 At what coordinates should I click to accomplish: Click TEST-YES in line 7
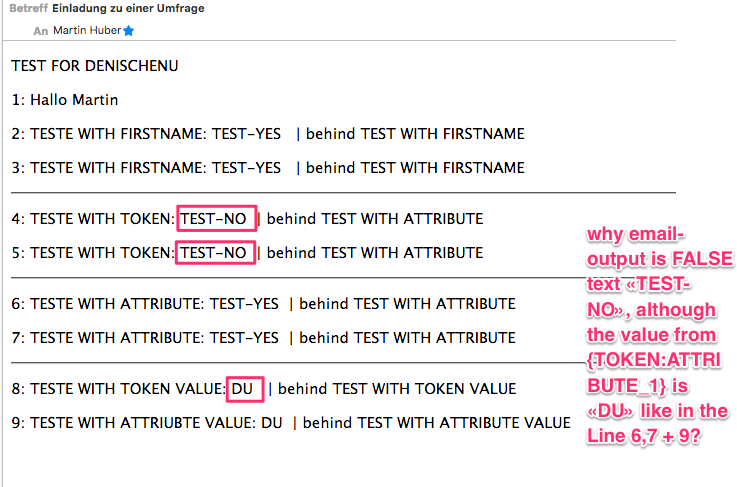click(x=245, y=338)
